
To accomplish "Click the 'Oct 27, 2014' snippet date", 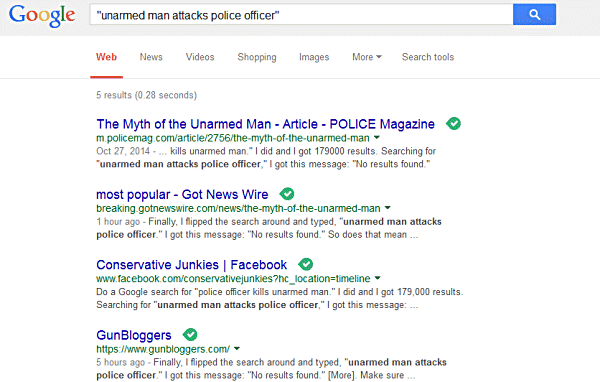I will click(x=123, y=151).
